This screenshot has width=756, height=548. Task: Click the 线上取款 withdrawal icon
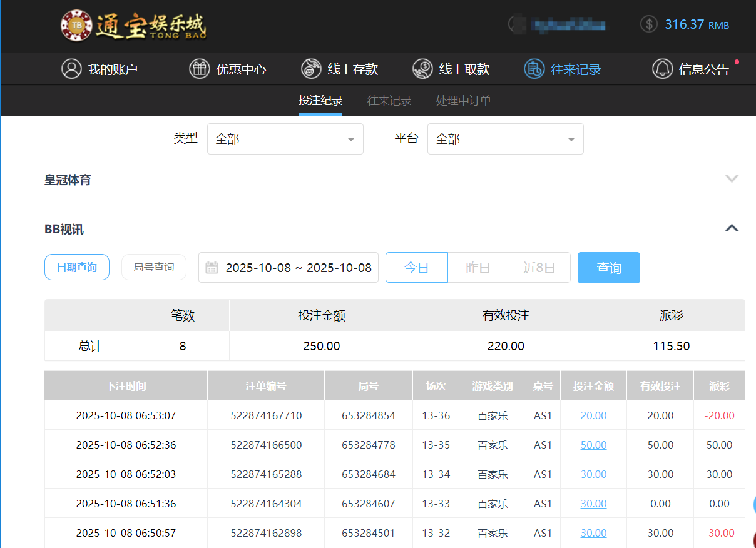[x=423, y=69]
